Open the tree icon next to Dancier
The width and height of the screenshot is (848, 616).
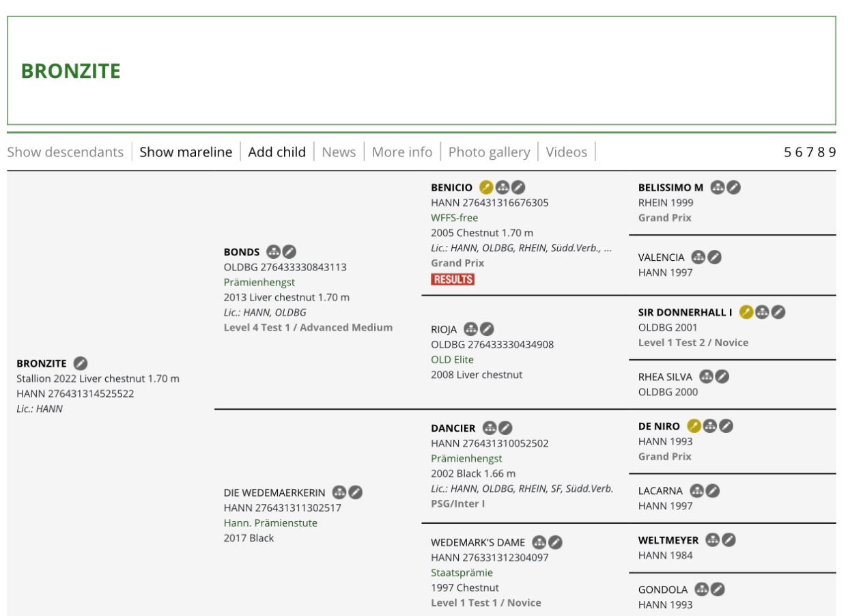pyautogui.click(x=489, y=428)
